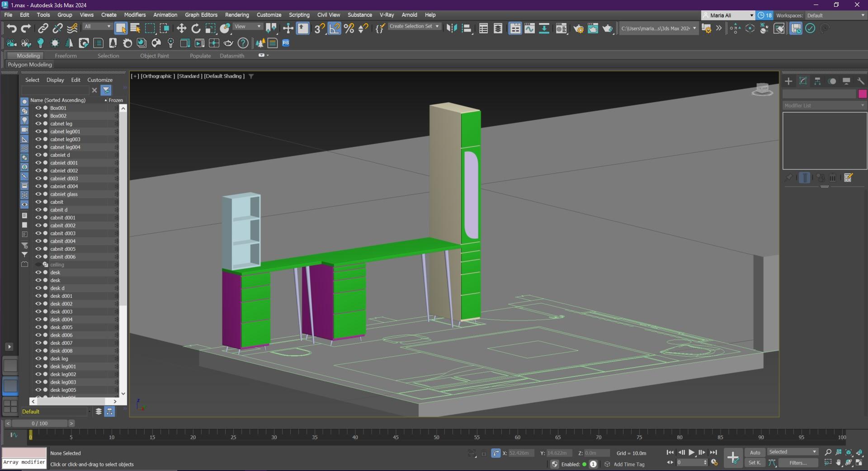
Task: Click the magenta object color swatch
Action: tap(862, 94)
